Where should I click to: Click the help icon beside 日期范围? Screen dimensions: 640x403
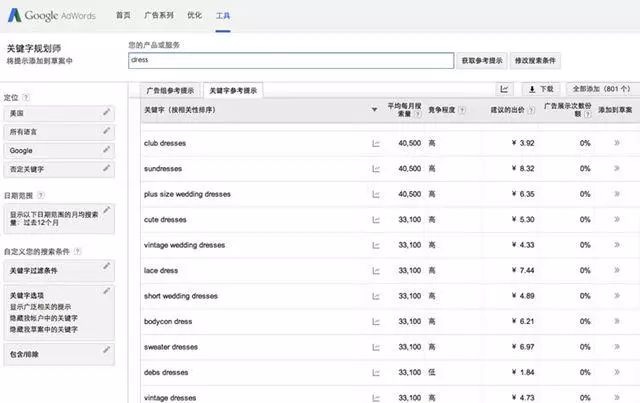coord(41,195)
